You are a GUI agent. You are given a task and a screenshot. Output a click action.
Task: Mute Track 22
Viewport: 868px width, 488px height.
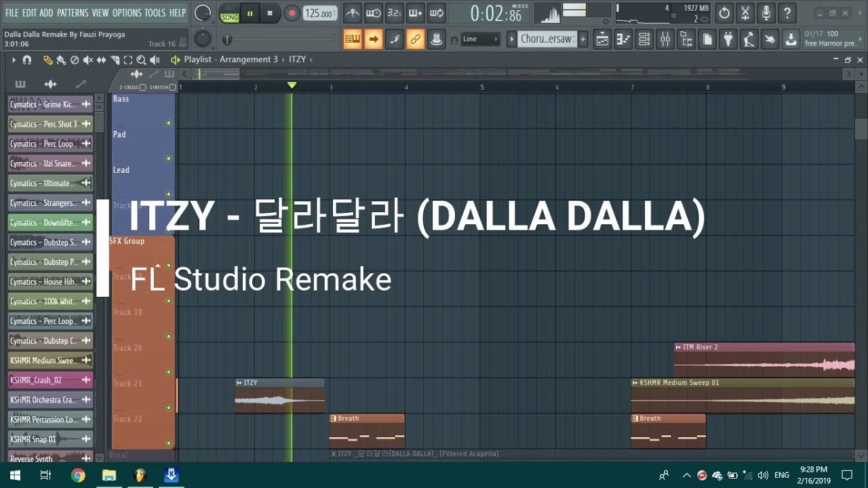point(169,443)
